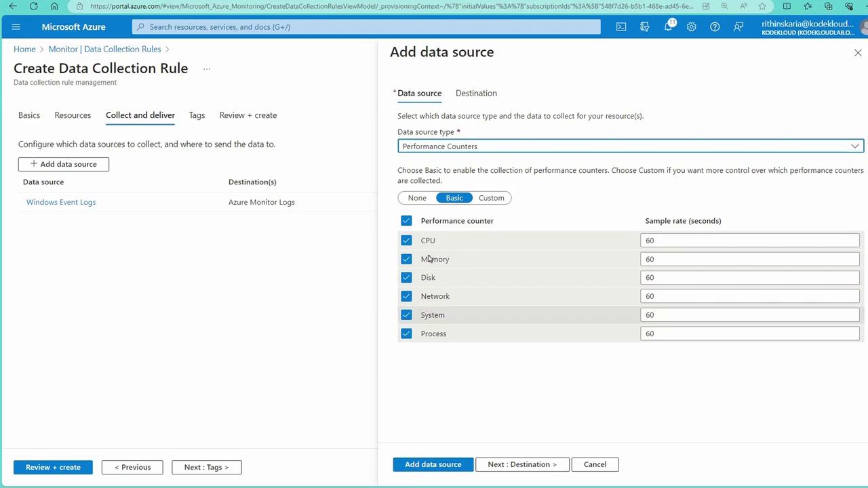Open the Windows Event Logs data source link
The height and width of the screenshot is (488, 868).
pos(61,202)
